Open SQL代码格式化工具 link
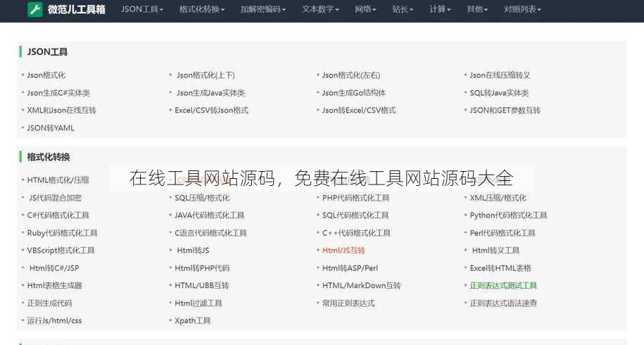Image resolution: width=644 pixels, height=345 pixels. pos(355,215)
